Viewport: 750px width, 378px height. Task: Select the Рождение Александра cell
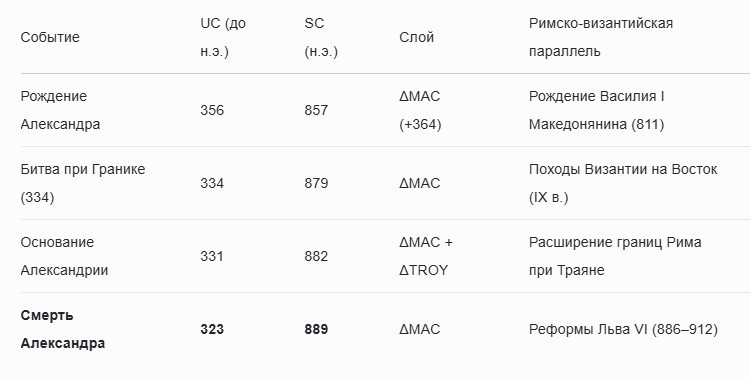click(60, 110)
